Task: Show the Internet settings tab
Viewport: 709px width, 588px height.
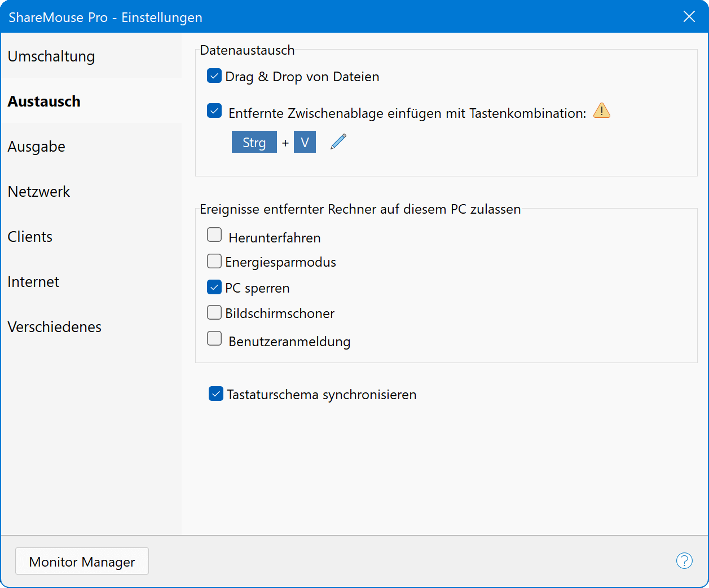Action: [91, 281]
